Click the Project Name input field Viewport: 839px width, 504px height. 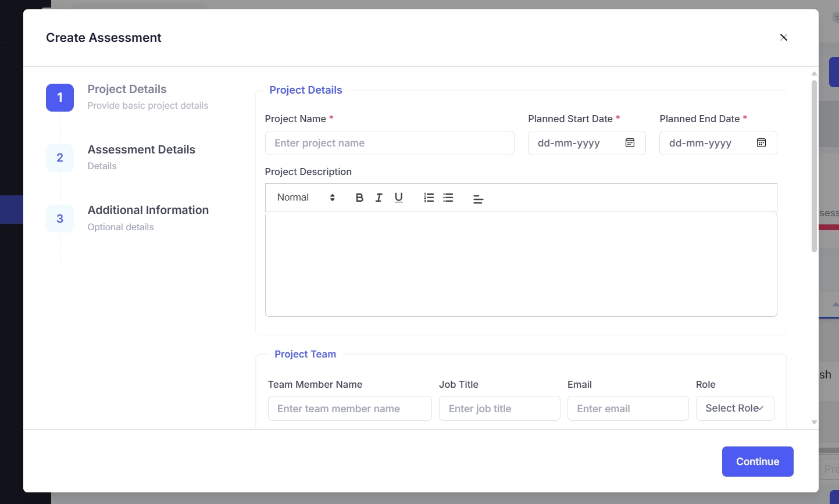(x=389, y=143)
